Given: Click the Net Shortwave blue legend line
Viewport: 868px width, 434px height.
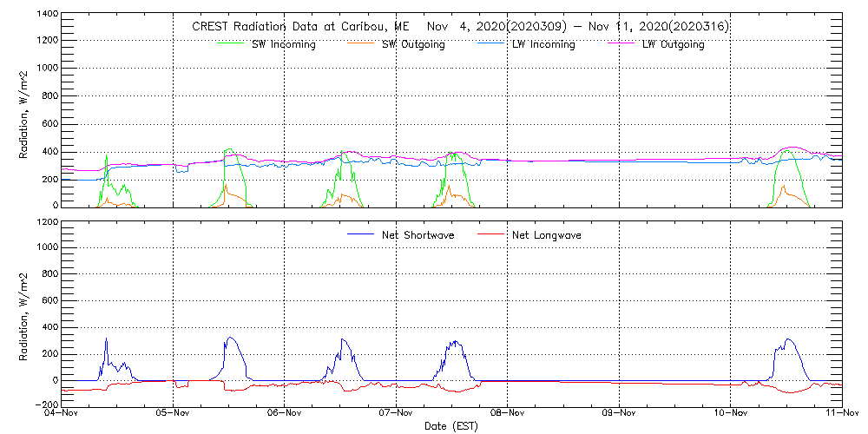Looking at the screenshot, I should click(x=361, y=234).
